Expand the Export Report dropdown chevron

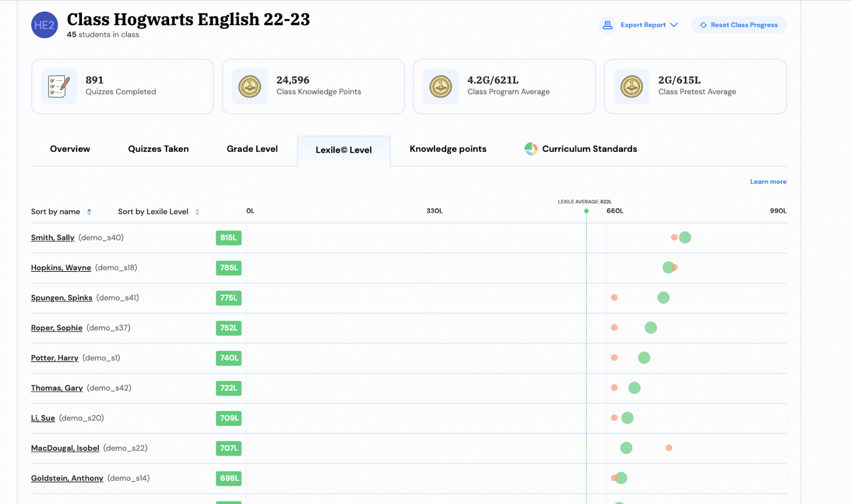click(x=674, y=25)
